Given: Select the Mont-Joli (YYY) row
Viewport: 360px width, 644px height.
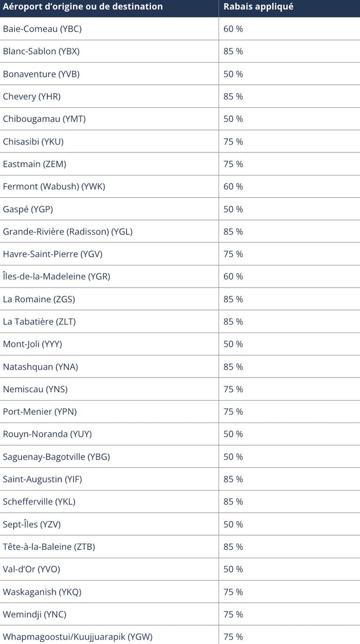Looking at the screenshot, I should coord(180,344).
